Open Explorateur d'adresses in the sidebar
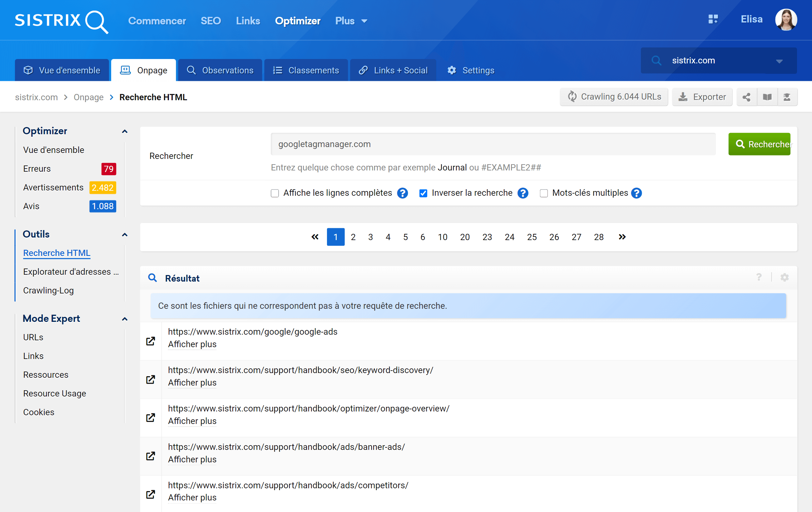 (x=71, y=272)
